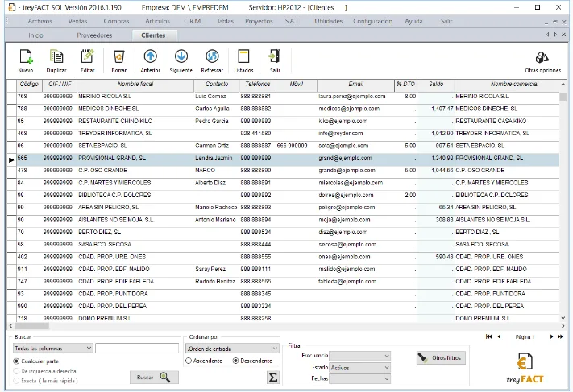Viewport: 573px width, 392px height.
Task: Open the Compras menu
Action: [x=116, y=21]
